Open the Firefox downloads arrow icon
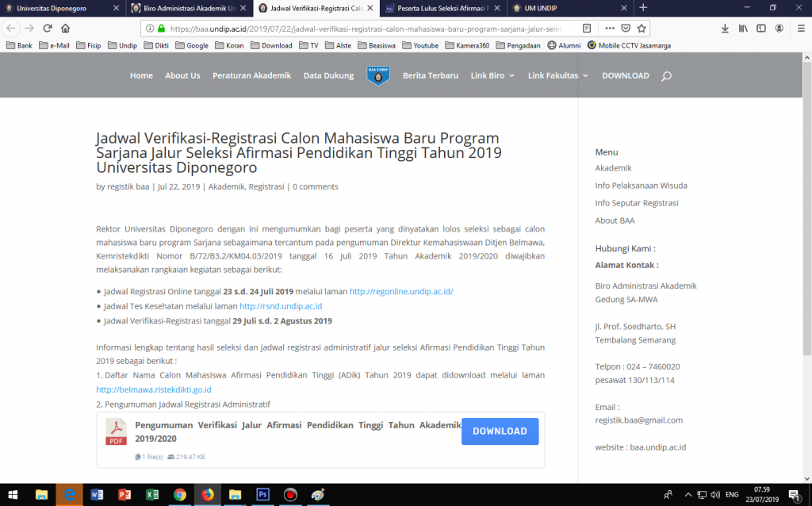The height and width of the screenshot is (506, 812). (x=725, y=28)
